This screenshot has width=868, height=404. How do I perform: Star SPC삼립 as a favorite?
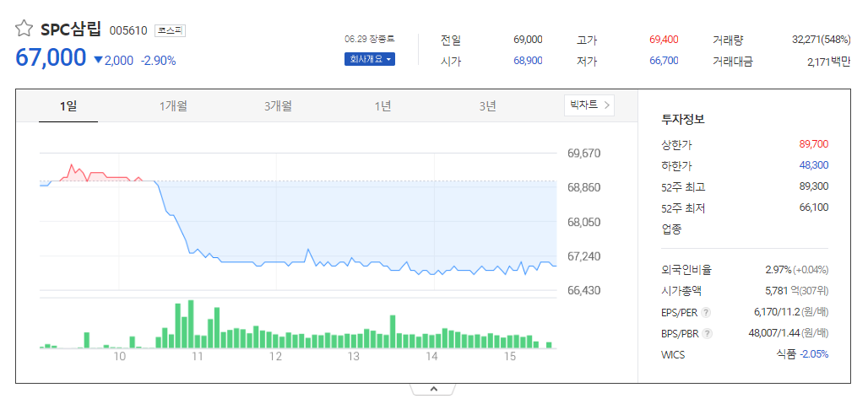[24, 29]
